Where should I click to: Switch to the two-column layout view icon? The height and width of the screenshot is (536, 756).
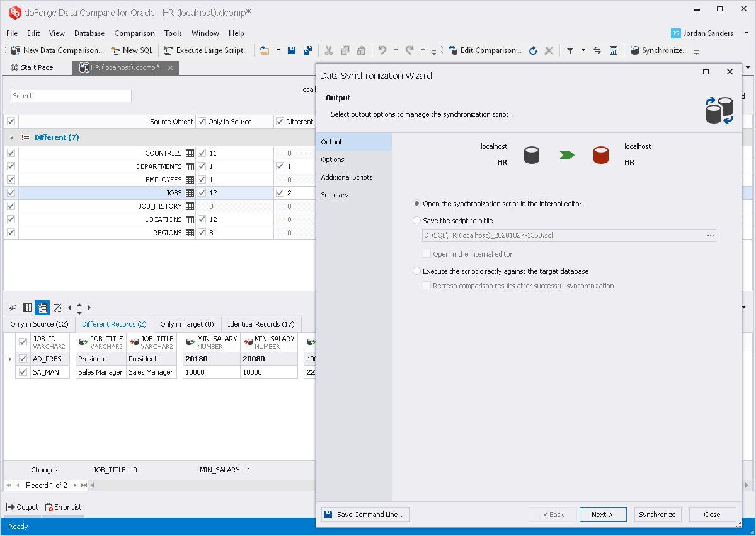point(27,308)
